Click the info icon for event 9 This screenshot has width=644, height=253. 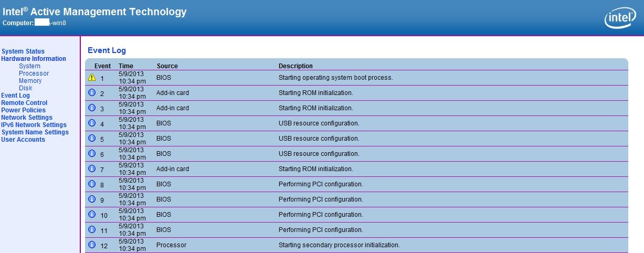92,199
